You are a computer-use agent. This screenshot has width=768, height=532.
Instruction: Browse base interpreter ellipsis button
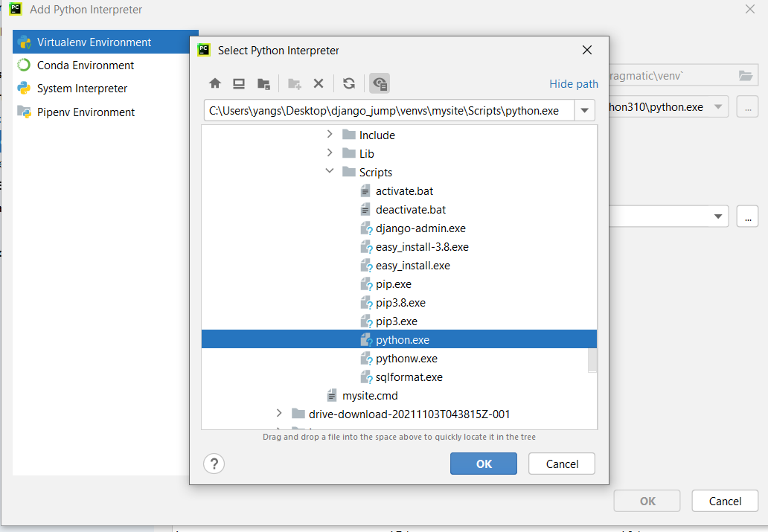coord(747,107)
